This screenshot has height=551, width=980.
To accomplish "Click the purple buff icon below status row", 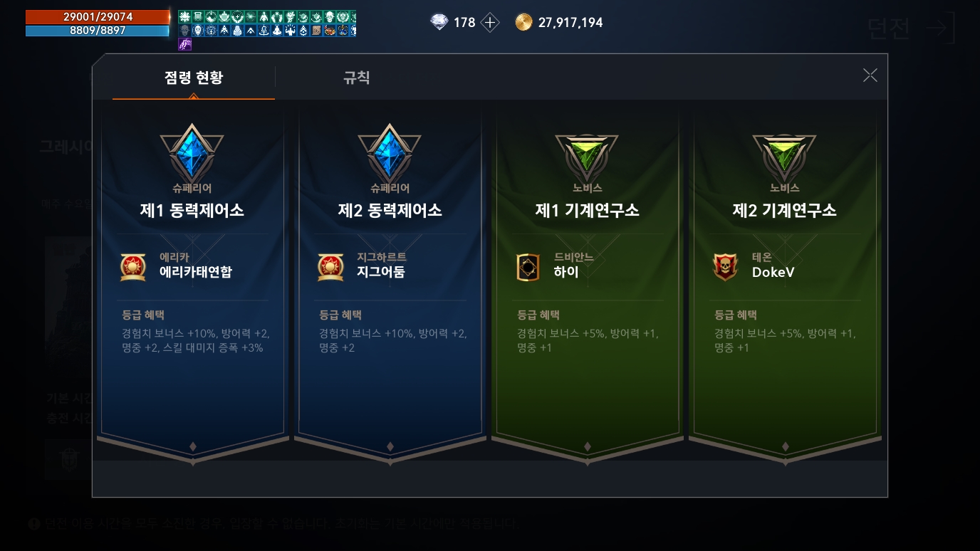I will (x=184, y=44).
